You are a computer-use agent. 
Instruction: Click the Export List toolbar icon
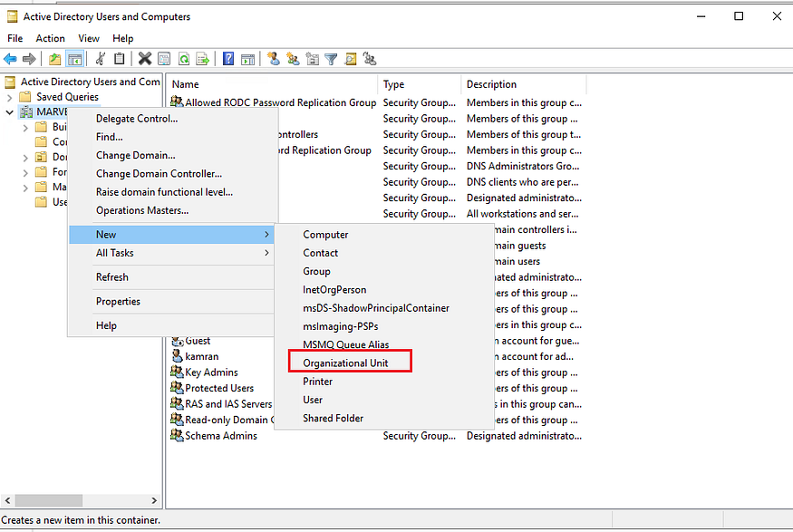click(x=200, y=58)
